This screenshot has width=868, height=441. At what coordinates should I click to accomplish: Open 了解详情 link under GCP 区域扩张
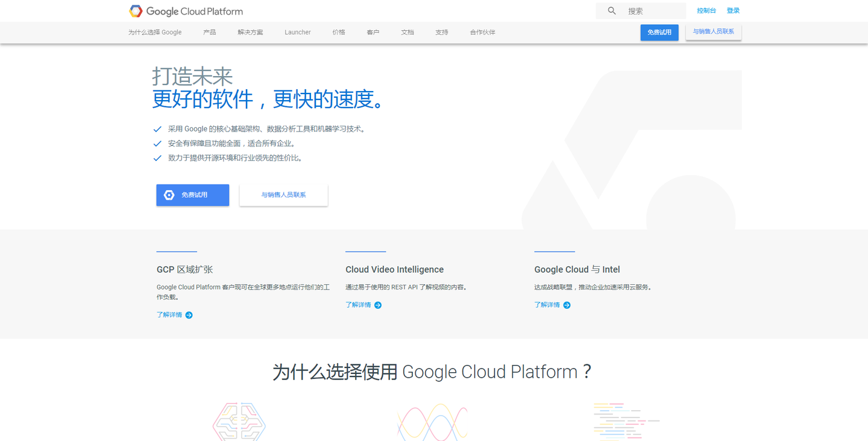[x=169, y=315]
